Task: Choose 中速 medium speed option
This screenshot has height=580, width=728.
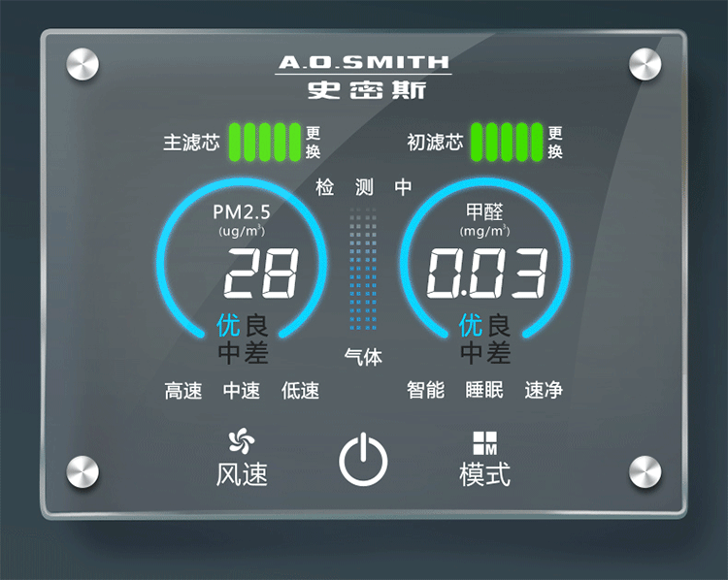Action: coord(242,390)
